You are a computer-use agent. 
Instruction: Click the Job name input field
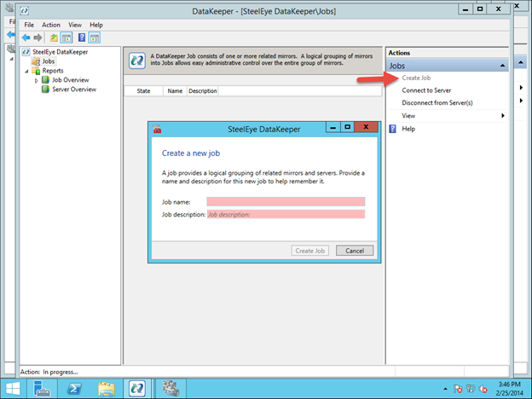(x=286, y=202)
